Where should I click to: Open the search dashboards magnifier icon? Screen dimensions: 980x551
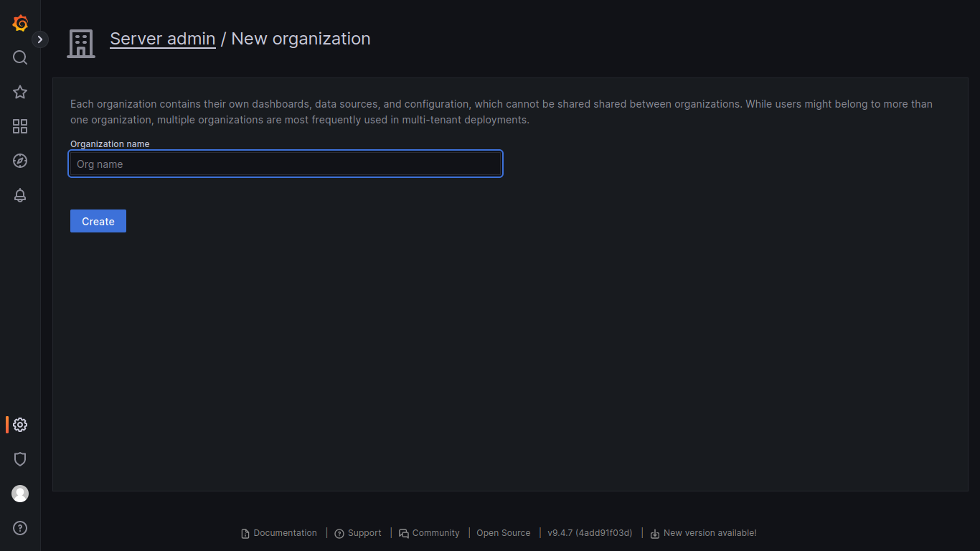[20, 57]
